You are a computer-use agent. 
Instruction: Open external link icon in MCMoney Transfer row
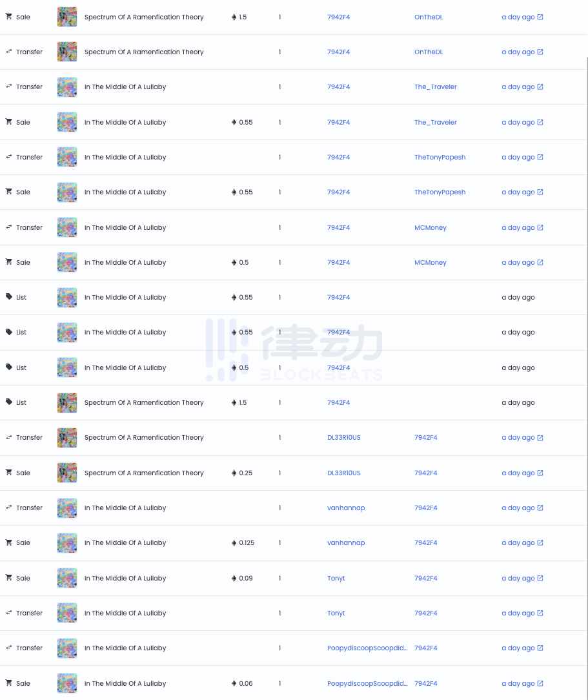[x=540, y=227]
